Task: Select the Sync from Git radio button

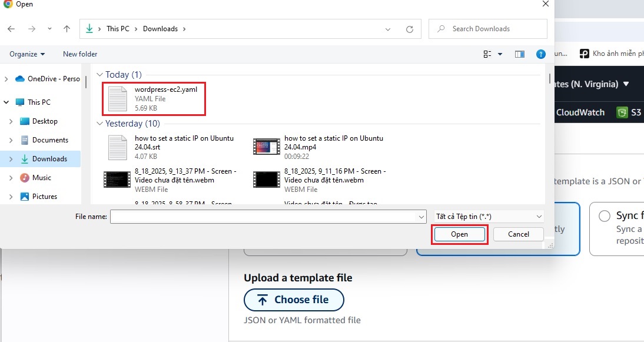Action: coord(604,216)
